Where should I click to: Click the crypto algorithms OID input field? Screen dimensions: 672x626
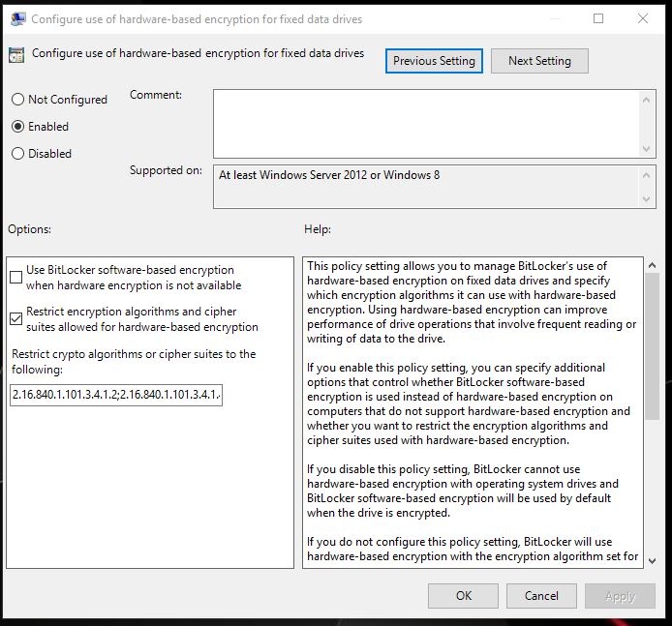click(x=116, y=395)
